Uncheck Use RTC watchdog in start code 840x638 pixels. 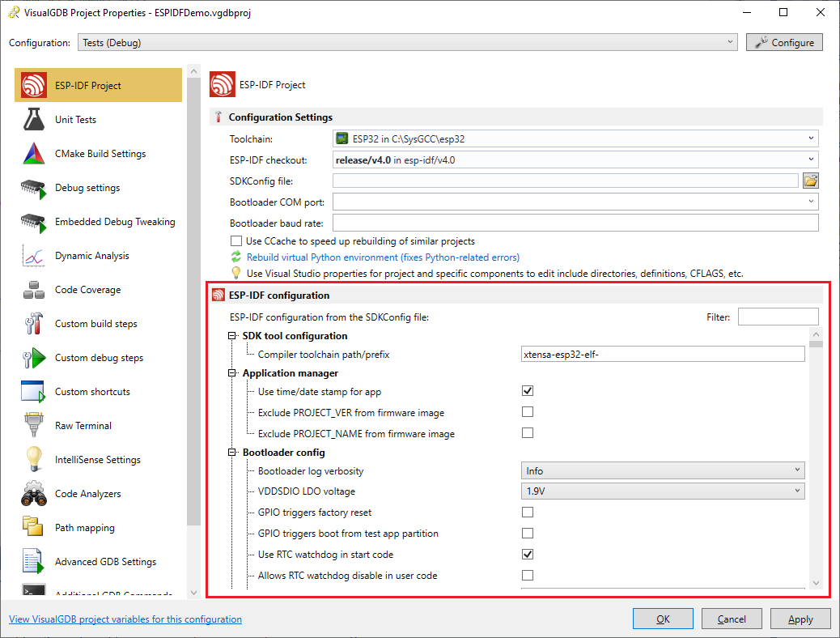pyautogui.click(x=528, y=555)
